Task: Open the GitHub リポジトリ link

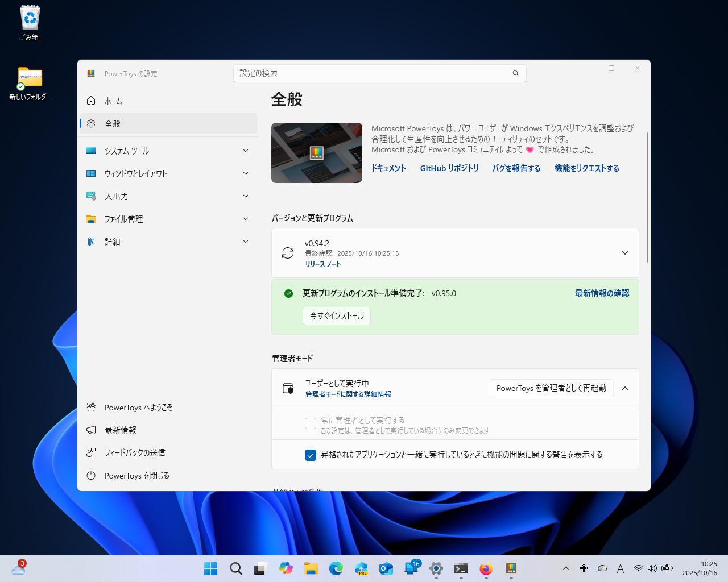Action: [449, 168]
